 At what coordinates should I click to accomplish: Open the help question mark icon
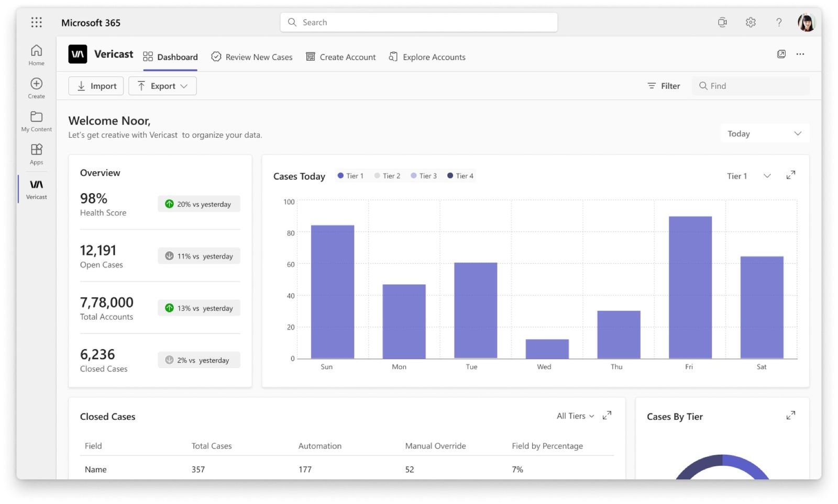(x=779, y=22)
